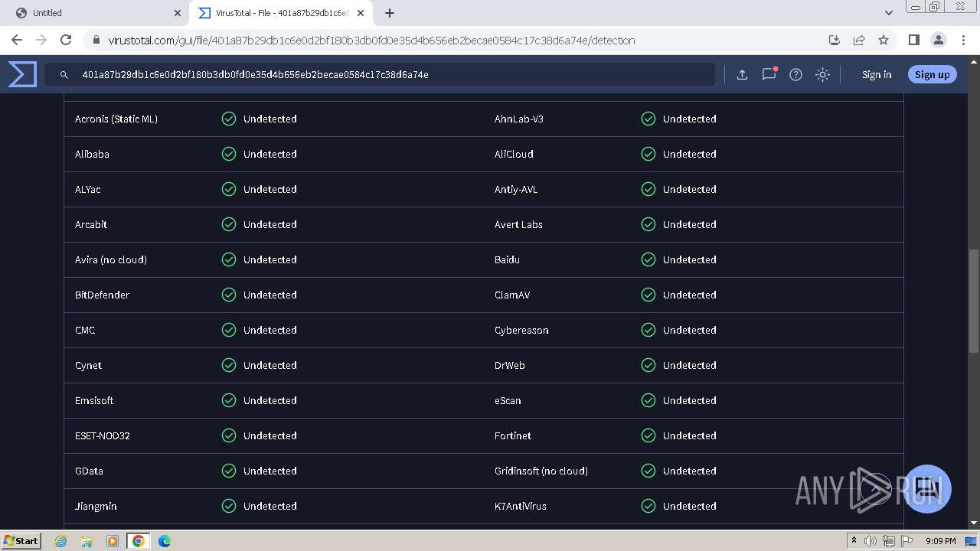The width and height of the screenshot is (980, 551).
Task: Close the VirusTotal tab
Action: (361, 13)
